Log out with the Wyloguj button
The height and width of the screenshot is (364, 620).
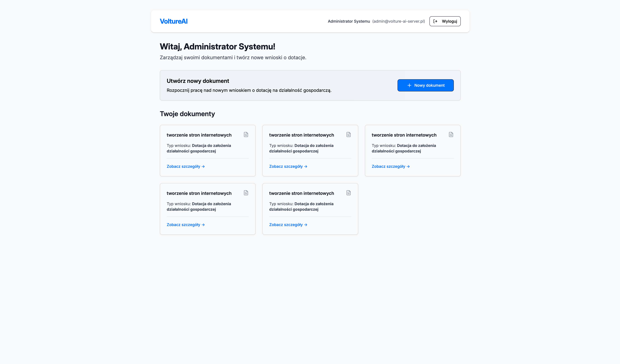click(x=445, y=21)
